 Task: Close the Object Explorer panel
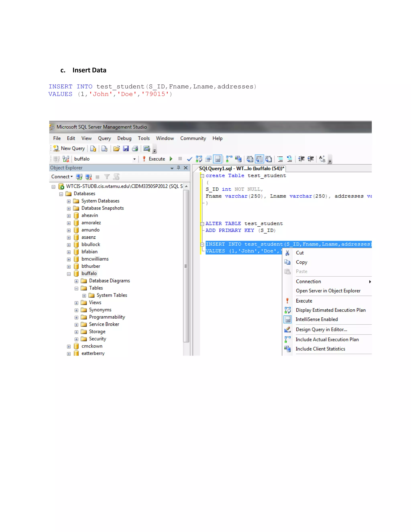point(186,168)
